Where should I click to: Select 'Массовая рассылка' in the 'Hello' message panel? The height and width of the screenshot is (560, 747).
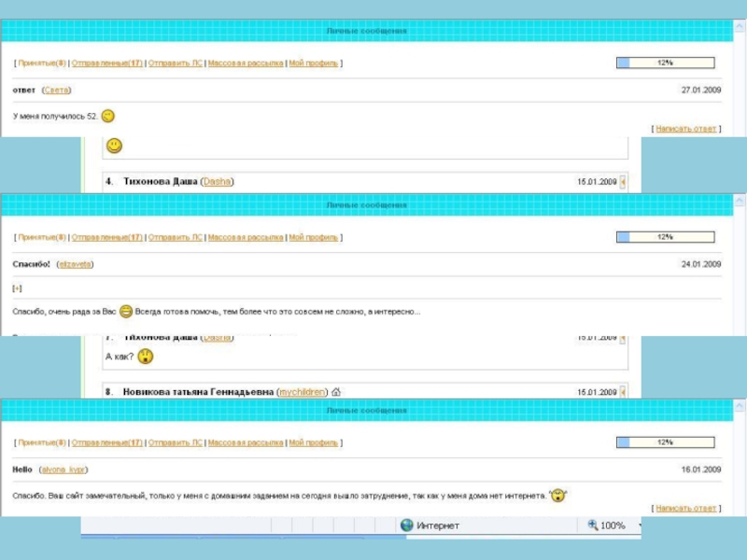pyautogui.click(x=246, y=442)
